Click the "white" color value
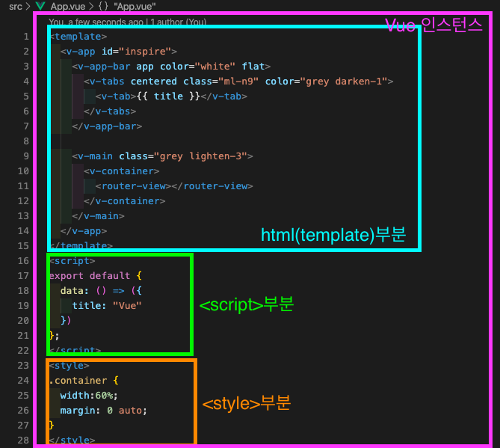Screen dimensions: 500x448 (x=215, y=67)
